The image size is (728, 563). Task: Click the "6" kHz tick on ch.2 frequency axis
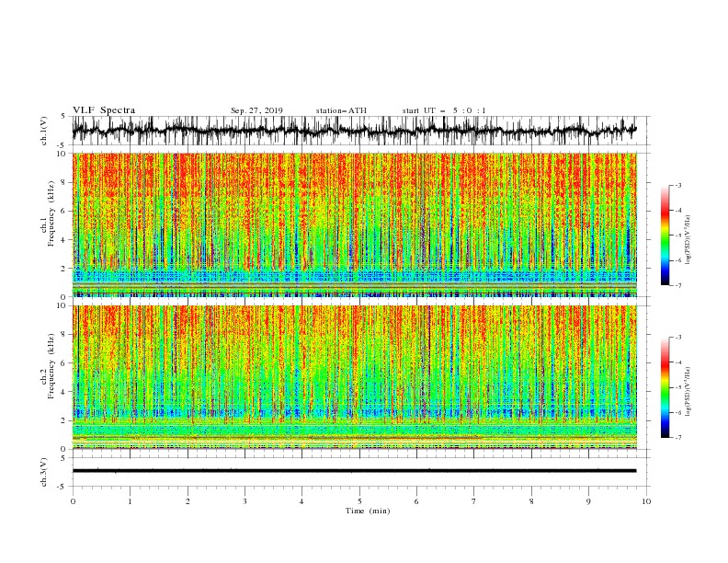(64, 363)
